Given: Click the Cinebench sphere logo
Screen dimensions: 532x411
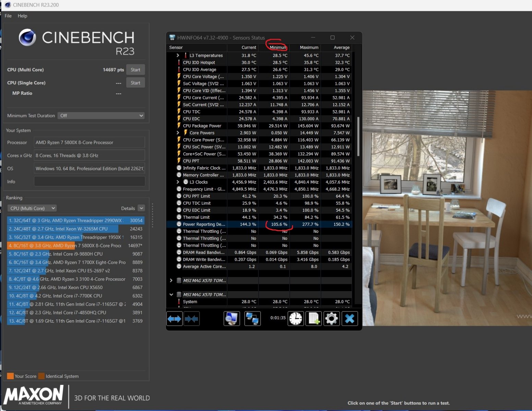Looking at the screenshot, I should 27,37.
